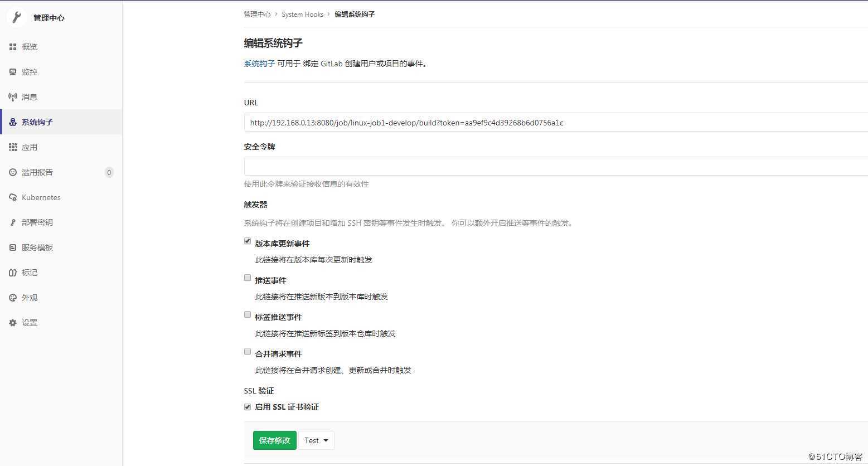Click 编辑系统钩子 breadcrumb text
Image resolution: width=868 pixels, height=466 pixels.
tap(355, 14)
